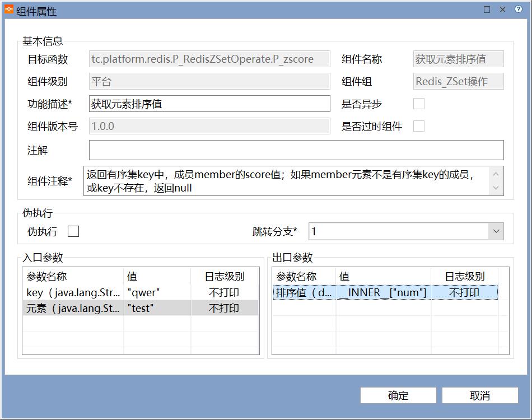Click 入口参数 值 column header
Image resolution: width=532 pixels, height=420 pixels.
(157, 276)
